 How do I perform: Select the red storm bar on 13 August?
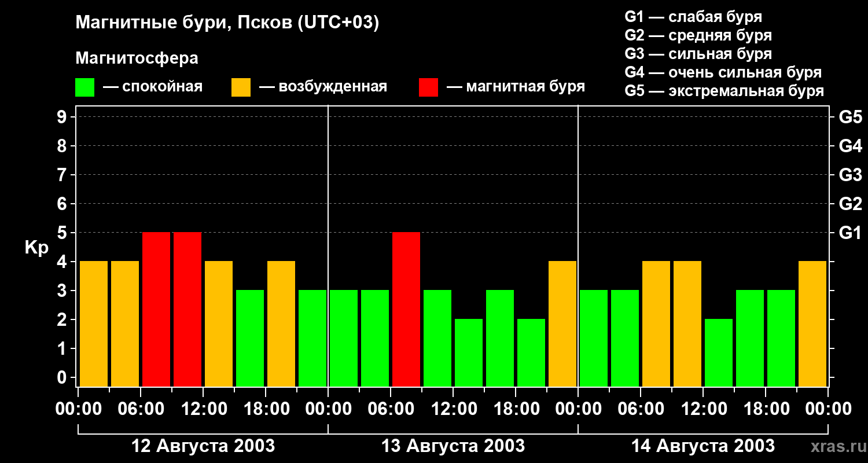(x=406, y=309)
